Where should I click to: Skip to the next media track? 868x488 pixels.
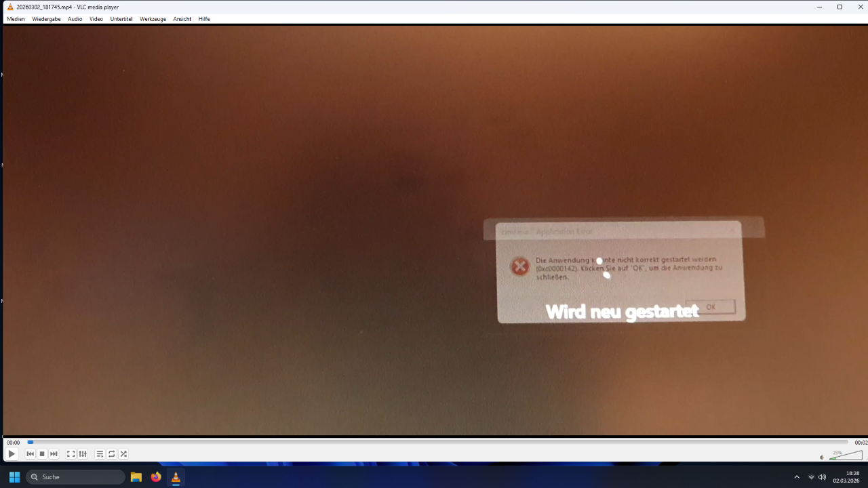[x=54, y=454]
